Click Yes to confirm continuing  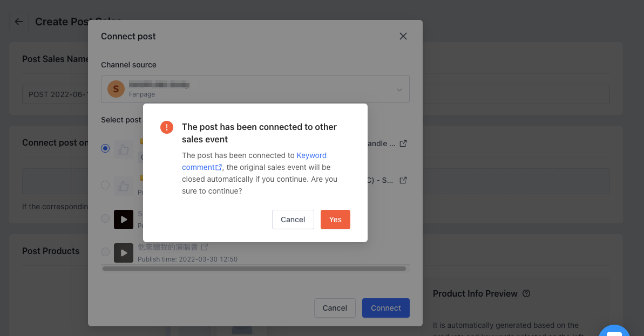335,220
